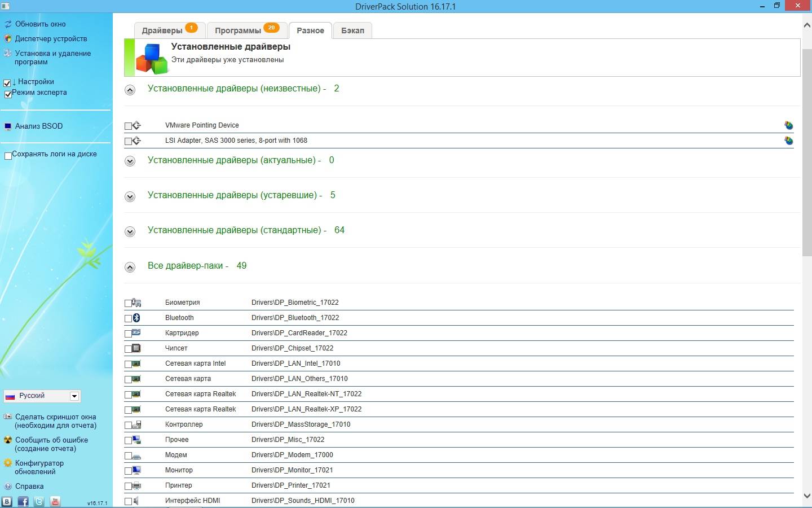Open Конфигуратор обновлений
812x508 pixels.
tap(39, 467)
